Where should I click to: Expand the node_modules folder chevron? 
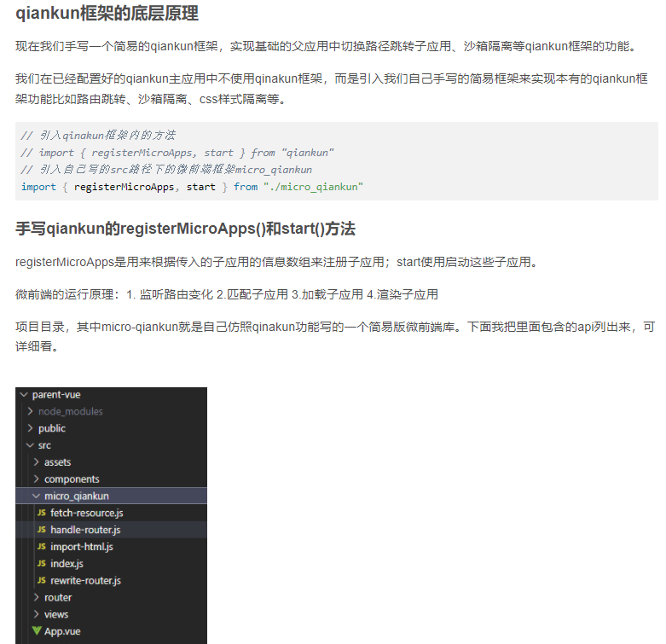point(30,411)
